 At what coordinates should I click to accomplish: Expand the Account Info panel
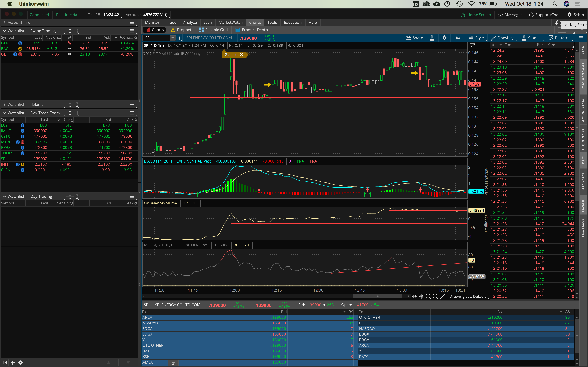4,22
